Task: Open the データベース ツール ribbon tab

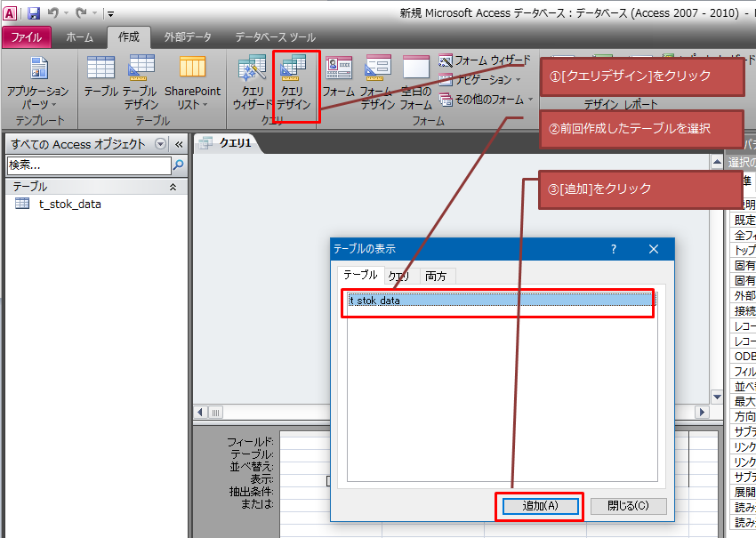Action: click(276, 37)
